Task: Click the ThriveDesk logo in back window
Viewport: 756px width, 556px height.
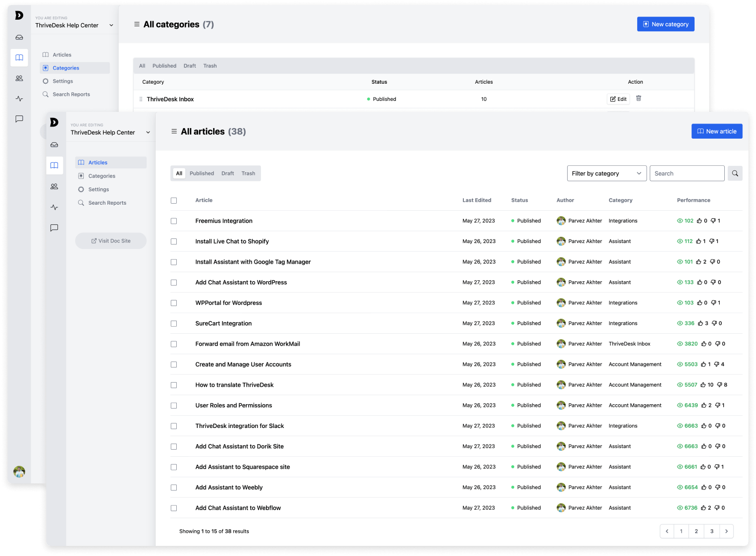Action: click(19, 16)
